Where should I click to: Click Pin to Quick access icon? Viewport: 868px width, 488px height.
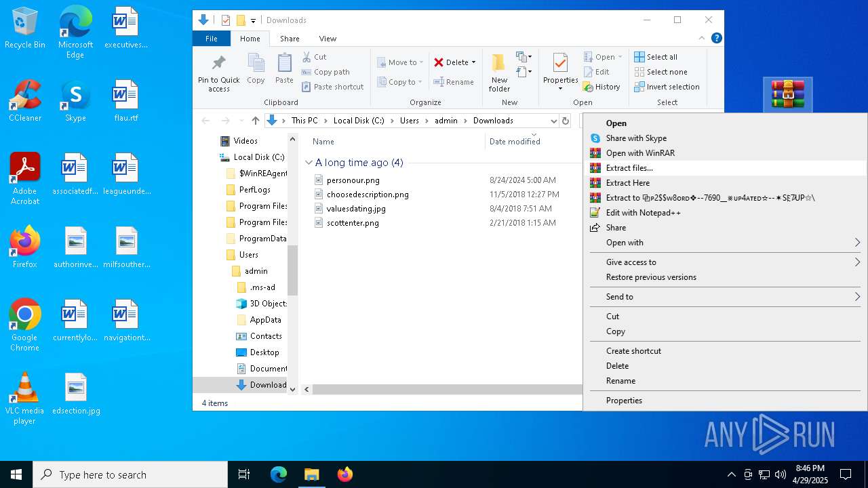[x=218, y=73]
